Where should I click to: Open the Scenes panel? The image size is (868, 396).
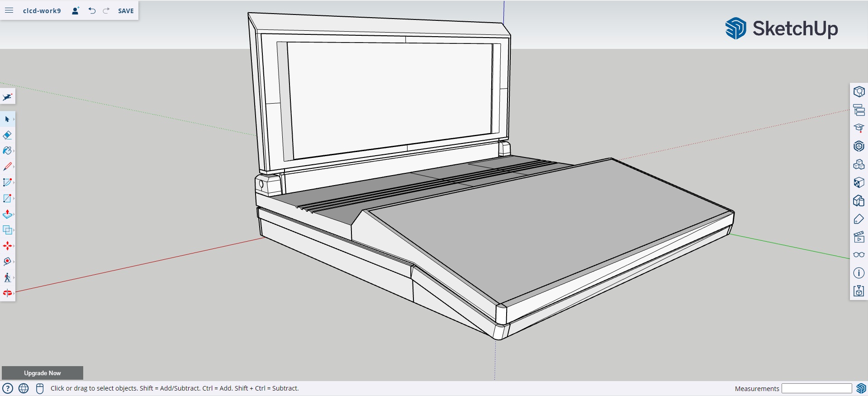coord(859,237)
